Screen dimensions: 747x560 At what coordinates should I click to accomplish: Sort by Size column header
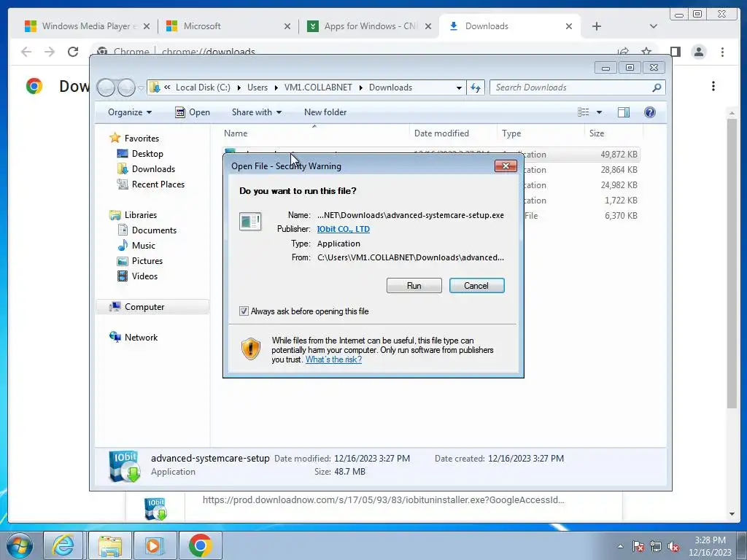614,133
